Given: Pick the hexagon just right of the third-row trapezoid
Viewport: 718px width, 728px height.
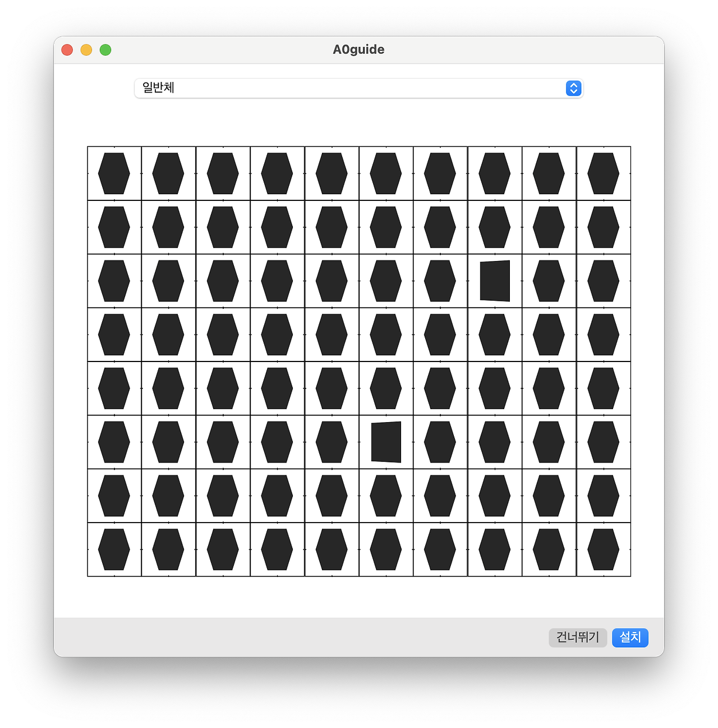Looking at the screenshot, I should pos(549,281).
